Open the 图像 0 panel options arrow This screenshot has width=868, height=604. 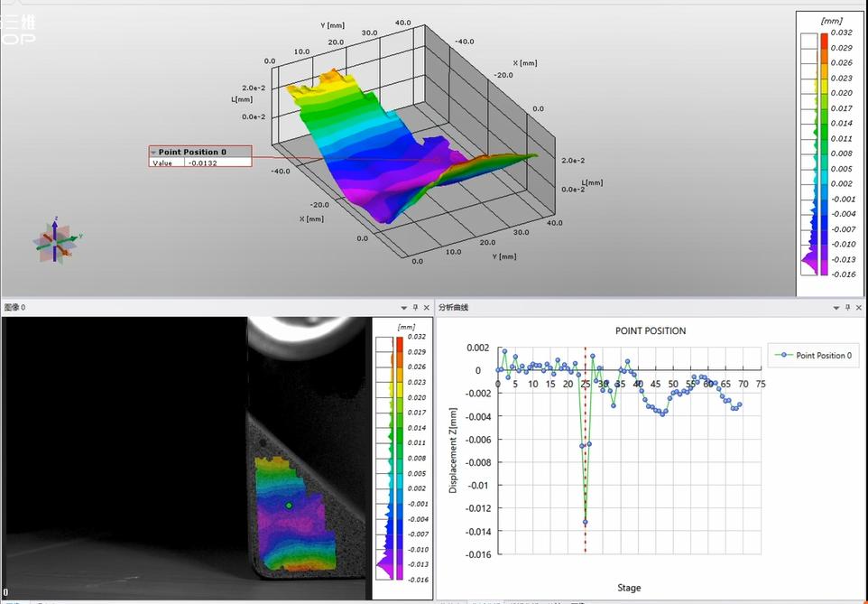[x=402, y=308]
